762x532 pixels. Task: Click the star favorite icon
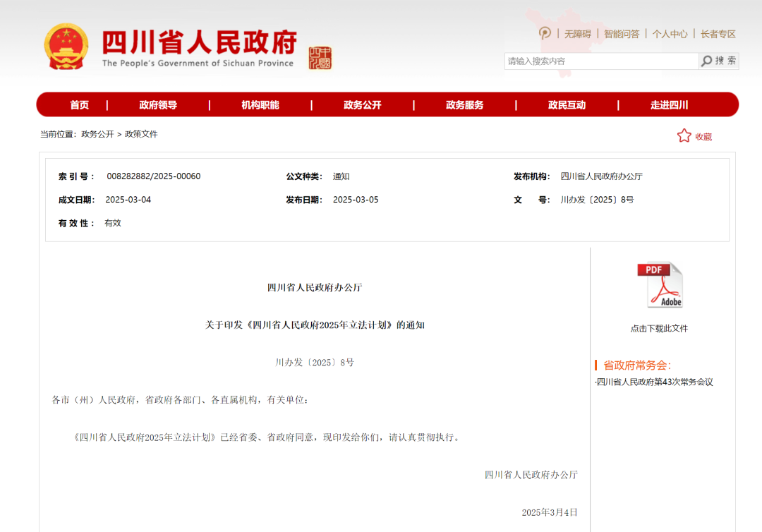(x=684, y=135)
